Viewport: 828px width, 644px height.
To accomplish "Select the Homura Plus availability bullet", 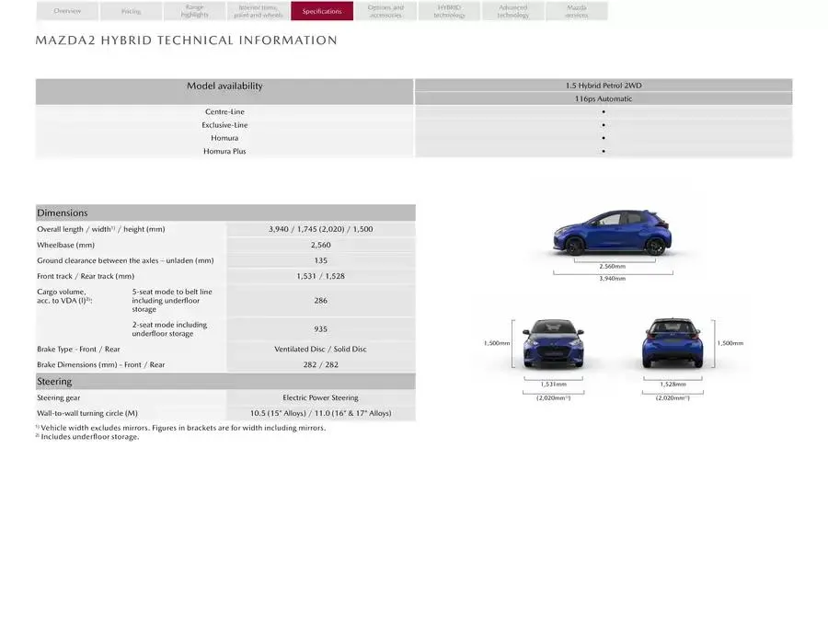I will click(603, 151).
